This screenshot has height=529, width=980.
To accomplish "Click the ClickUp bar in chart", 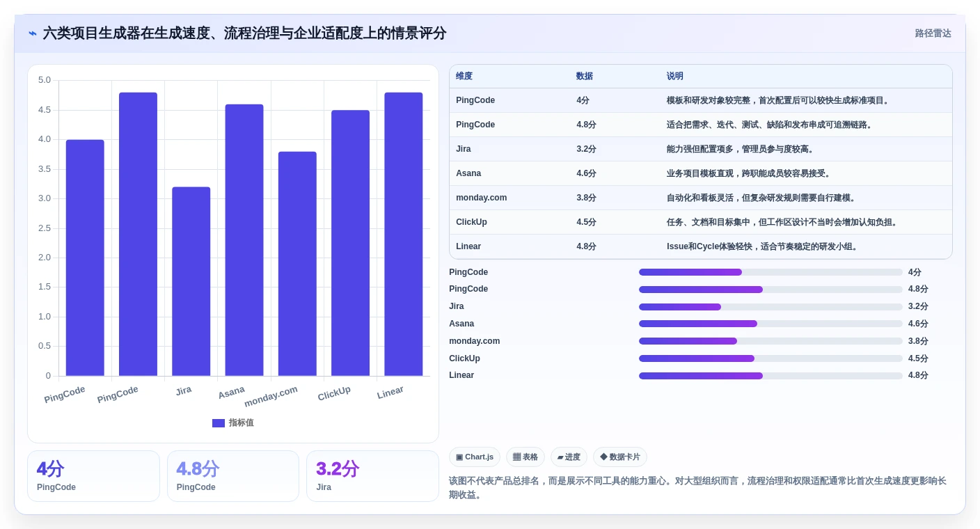I will pos(350,243).
